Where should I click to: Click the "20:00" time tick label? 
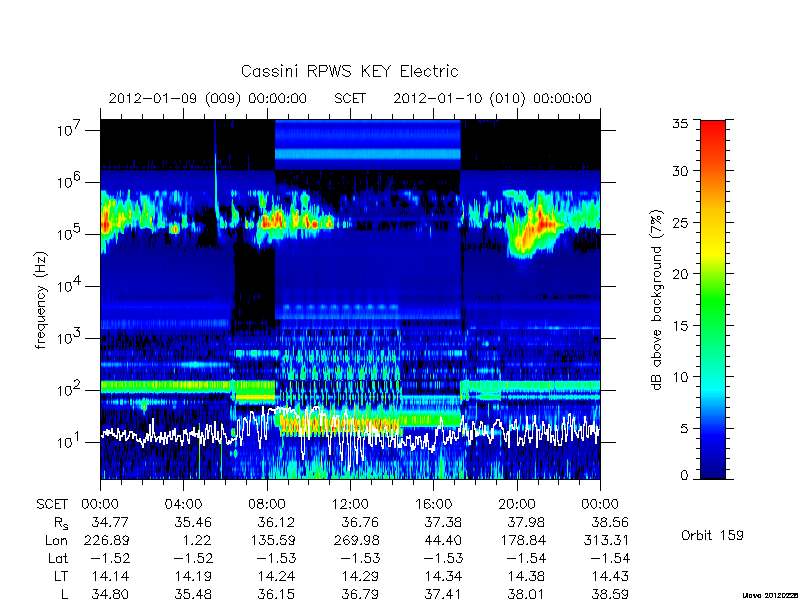[517, 504]
